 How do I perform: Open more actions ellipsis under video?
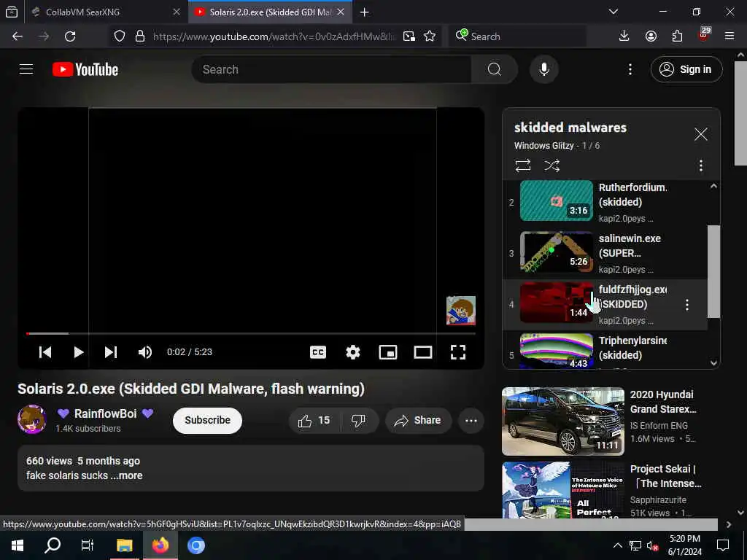tap(471, 421)
